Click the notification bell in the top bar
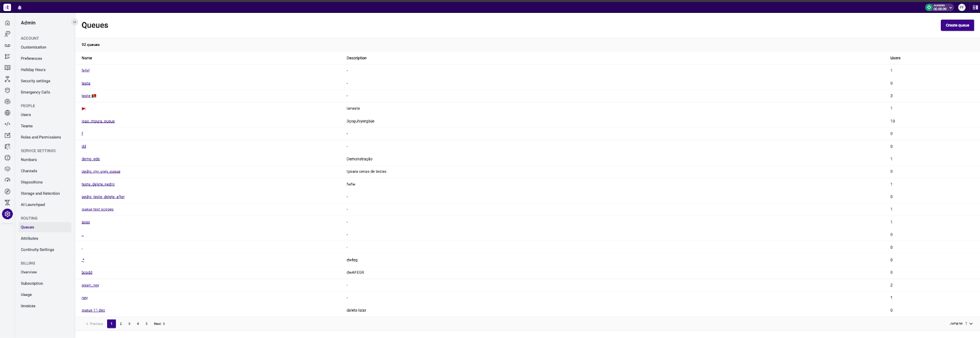The image size is (980, 338). (20, 7)
